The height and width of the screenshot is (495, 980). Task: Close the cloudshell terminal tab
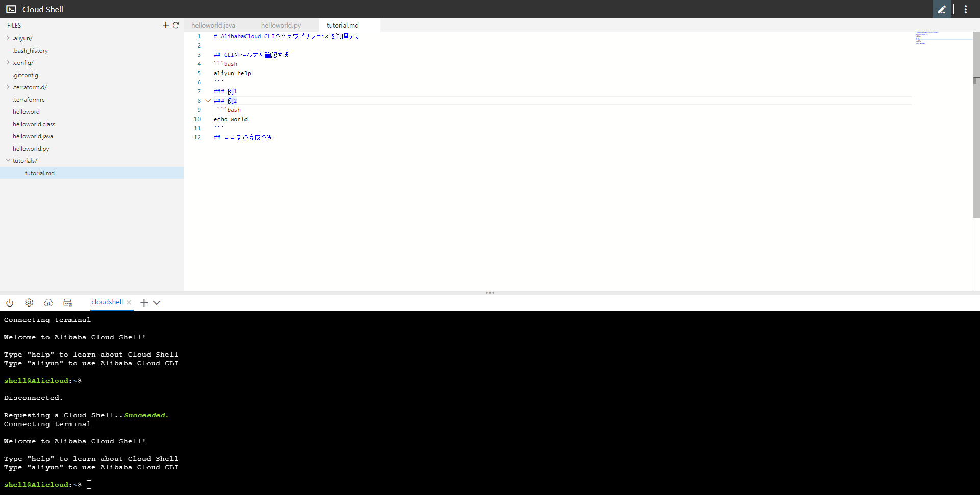(129, 302)
